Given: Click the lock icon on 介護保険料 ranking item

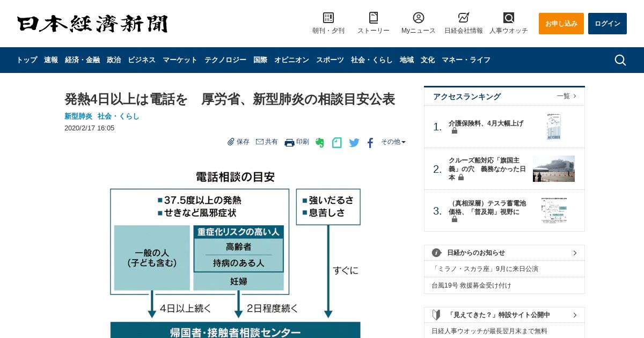Looking at the screenshot, I should click(455, 131).
